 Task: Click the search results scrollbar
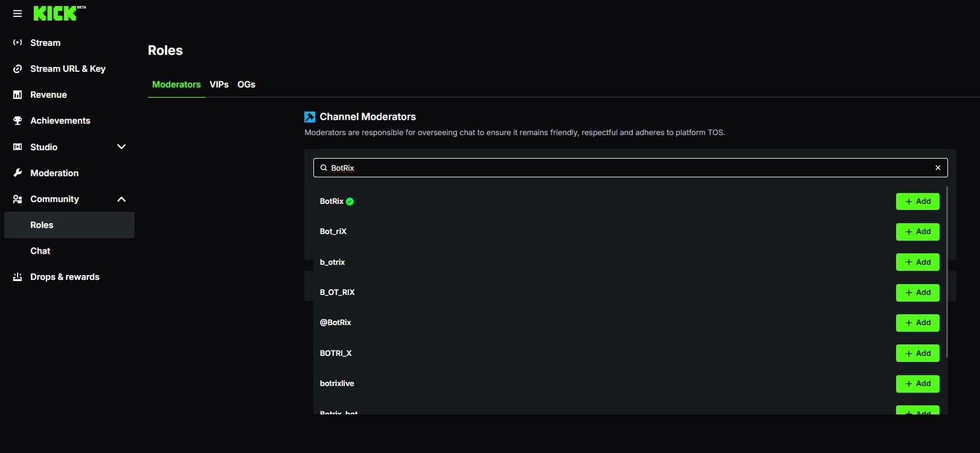[x=947, y=271]
